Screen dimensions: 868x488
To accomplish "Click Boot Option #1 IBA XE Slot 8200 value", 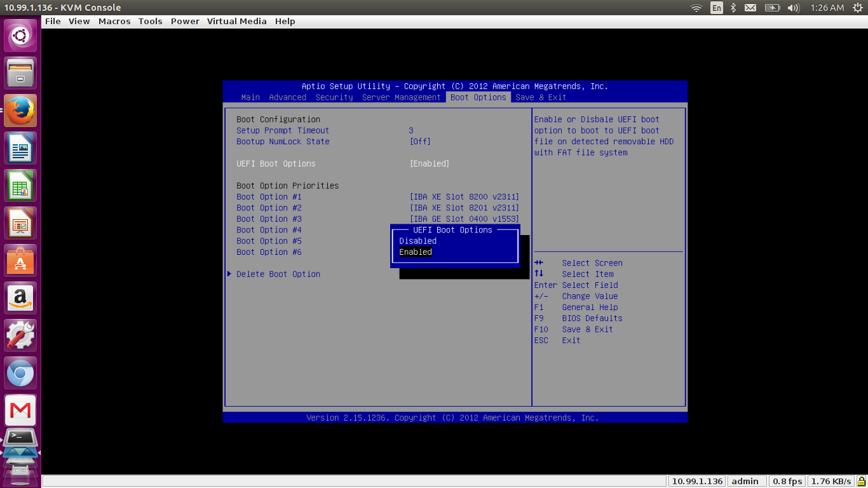I will click(465, 197).
